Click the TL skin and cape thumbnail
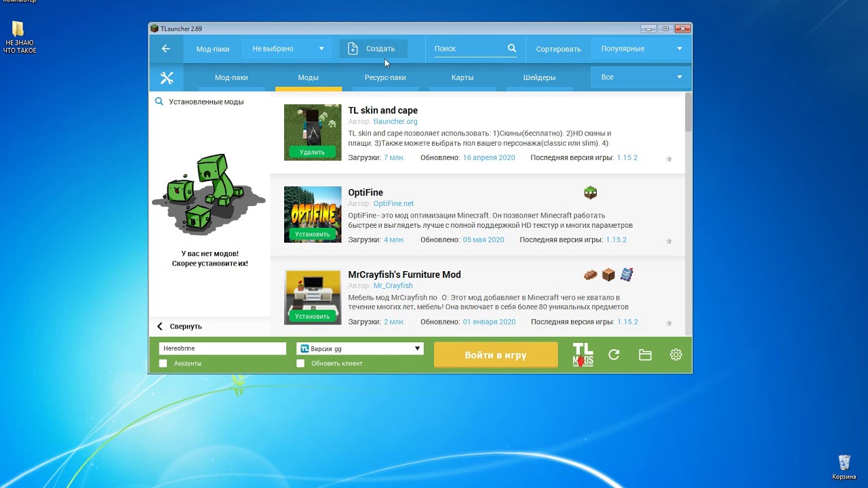 point(313,132)
